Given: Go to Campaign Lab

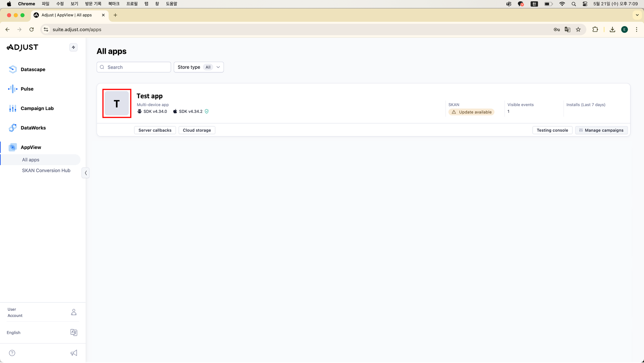Looking at the screenshot, I should 31,109.
